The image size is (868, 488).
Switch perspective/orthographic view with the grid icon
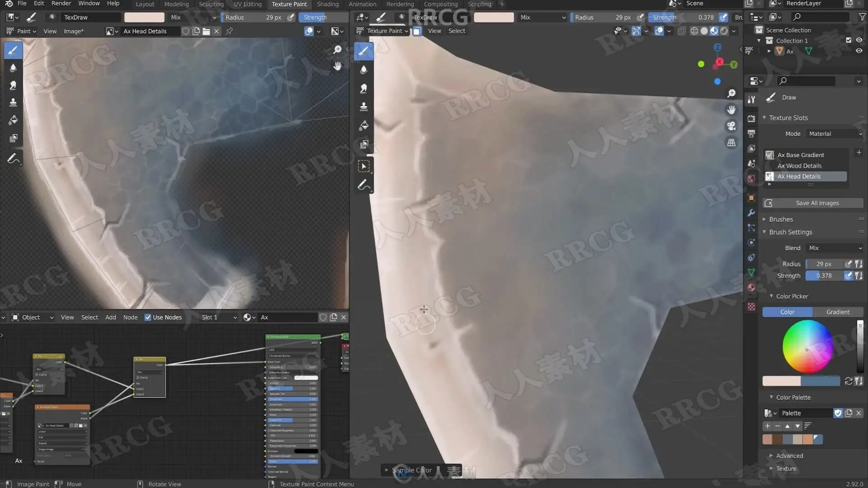[x=731, y=143]
